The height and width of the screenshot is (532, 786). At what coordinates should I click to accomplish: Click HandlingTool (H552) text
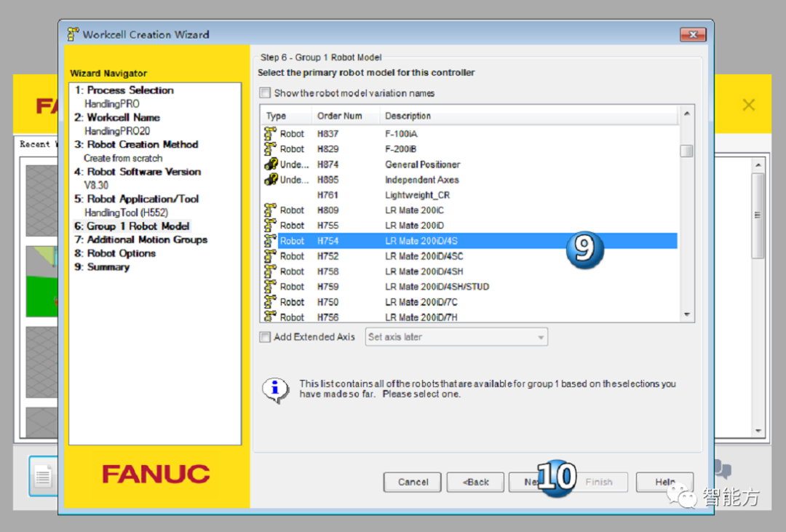[x=126, y=213]
